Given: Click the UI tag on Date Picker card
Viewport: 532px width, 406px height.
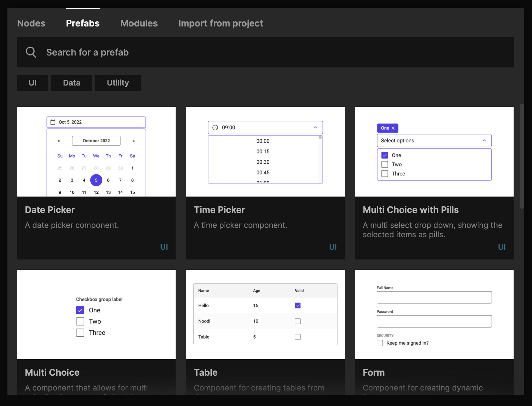Looking at the screenshot, I should click(x=164, y=247).
